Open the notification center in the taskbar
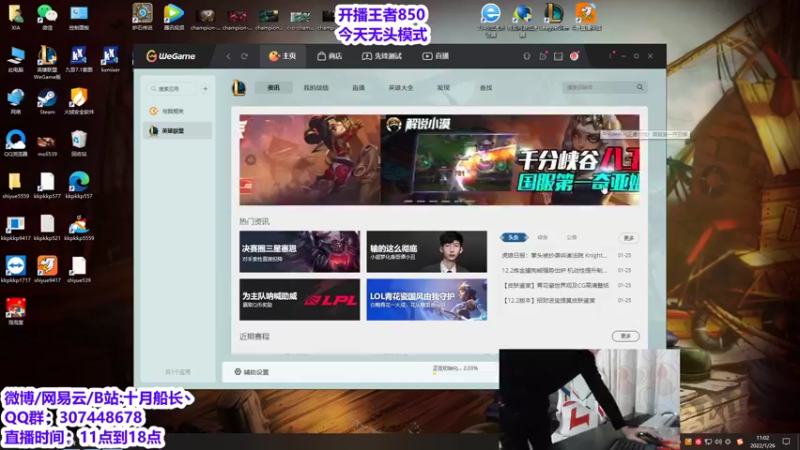The image size is (800, 450). [786, 442]
